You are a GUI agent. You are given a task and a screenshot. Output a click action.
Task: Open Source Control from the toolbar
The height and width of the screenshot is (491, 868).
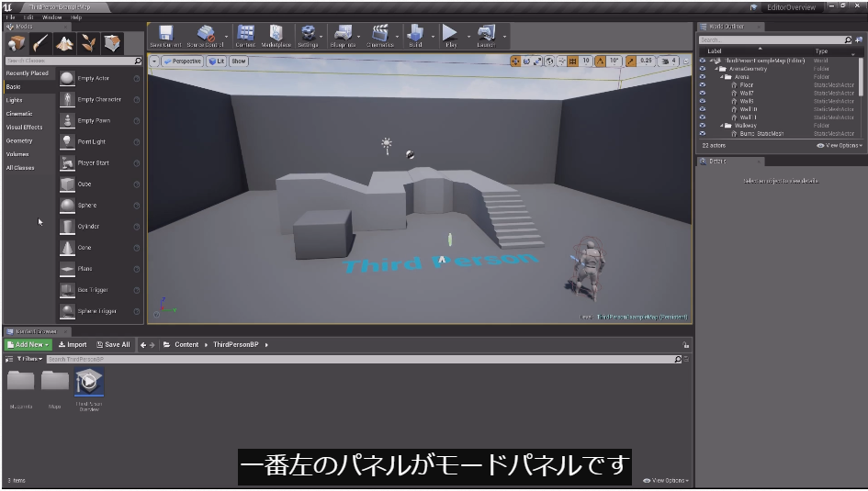point(206,36)
